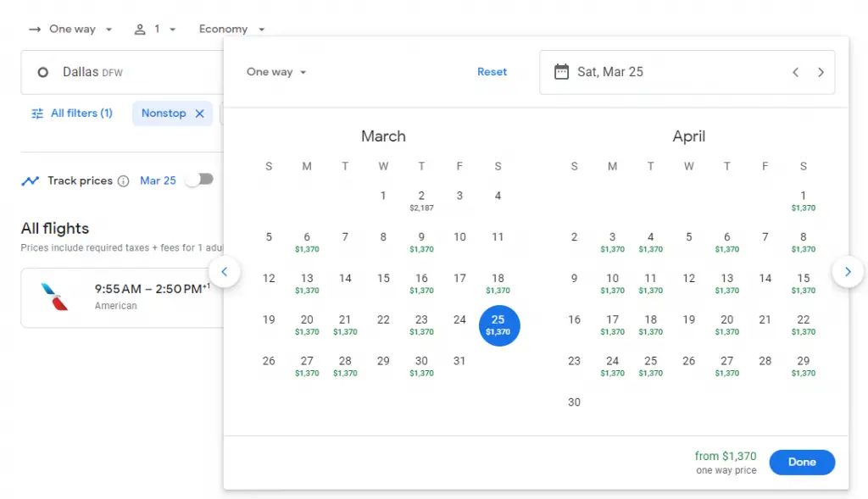Click the Reset link

click(492, 72)
